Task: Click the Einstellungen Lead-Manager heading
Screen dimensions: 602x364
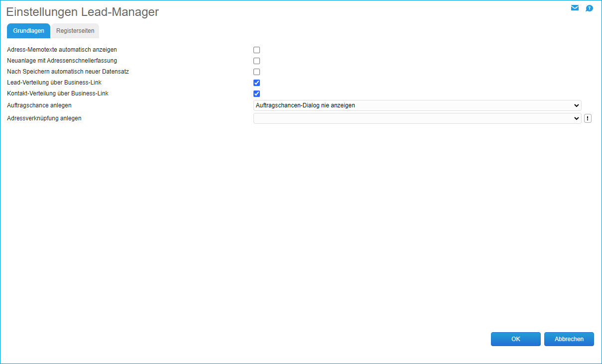Action: coord(82,12)
